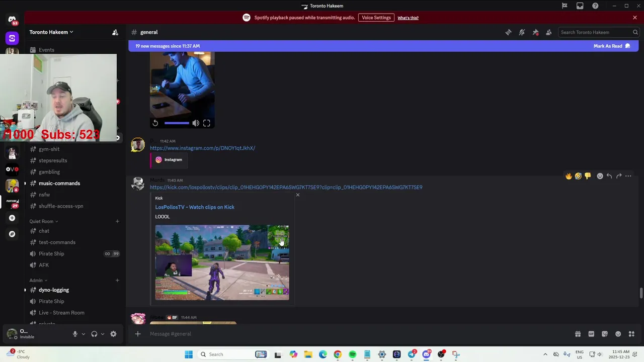Open the Threads icon in channel header

(508, 32)
